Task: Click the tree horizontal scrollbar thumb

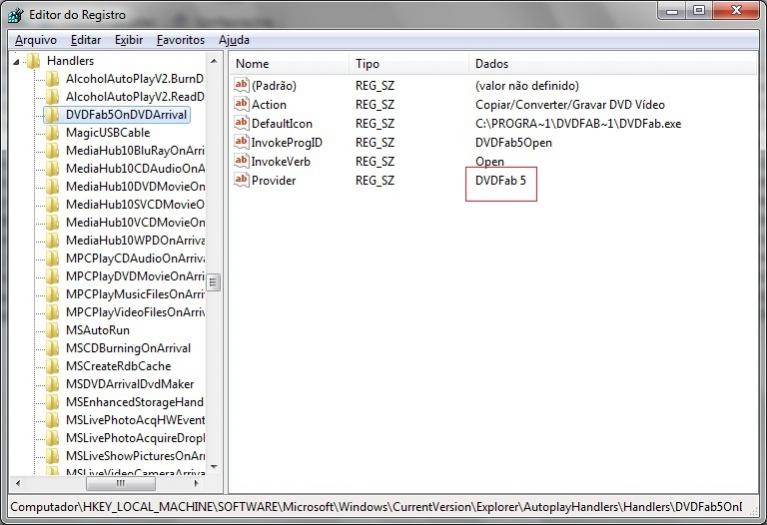Action: coord(121,483)
